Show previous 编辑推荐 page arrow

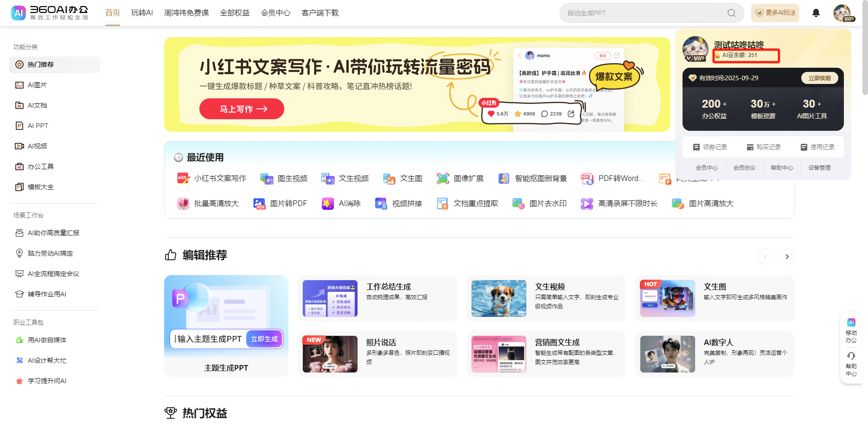click(x=765, y=257)
